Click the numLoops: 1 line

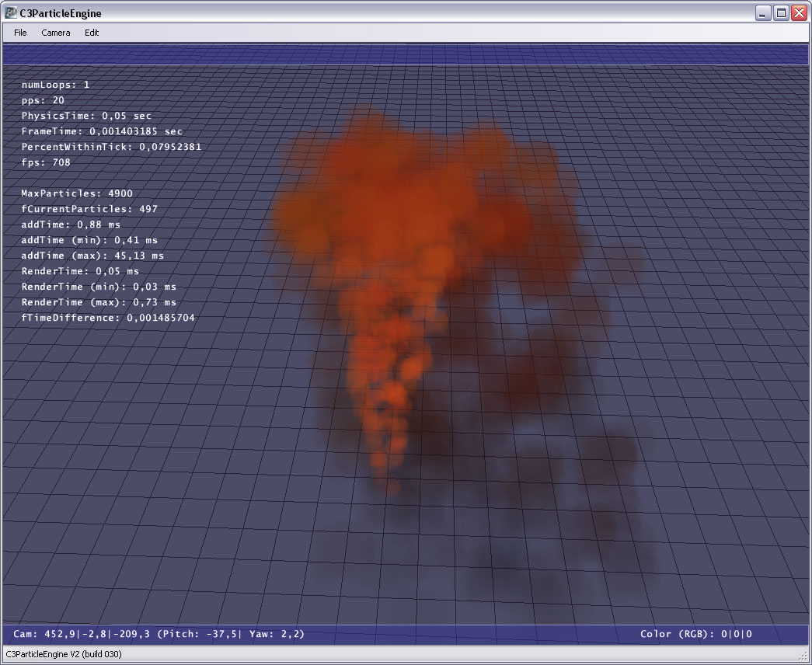pos(55,85)
